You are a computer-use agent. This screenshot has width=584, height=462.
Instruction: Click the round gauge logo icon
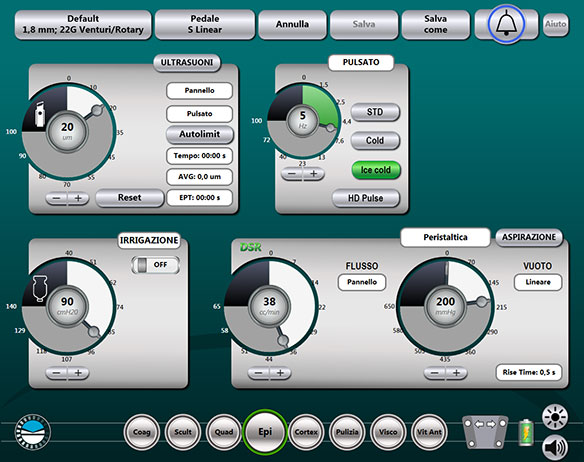[33, 432]
